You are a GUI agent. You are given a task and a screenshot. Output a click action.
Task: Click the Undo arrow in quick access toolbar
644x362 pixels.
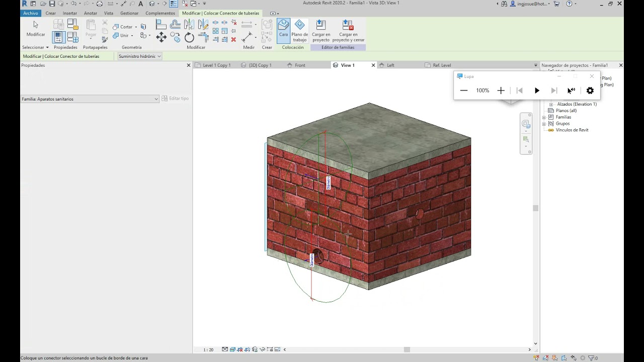(73, 4)
